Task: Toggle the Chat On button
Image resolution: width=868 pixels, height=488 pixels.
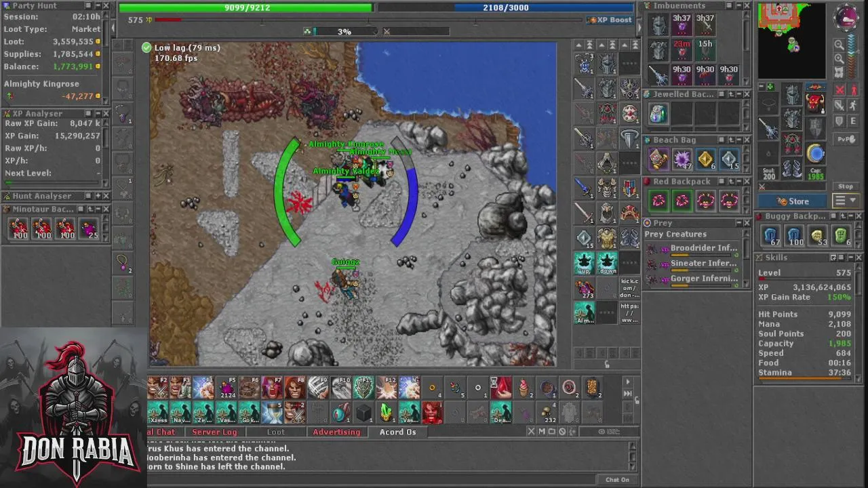Action: (617, 480)
